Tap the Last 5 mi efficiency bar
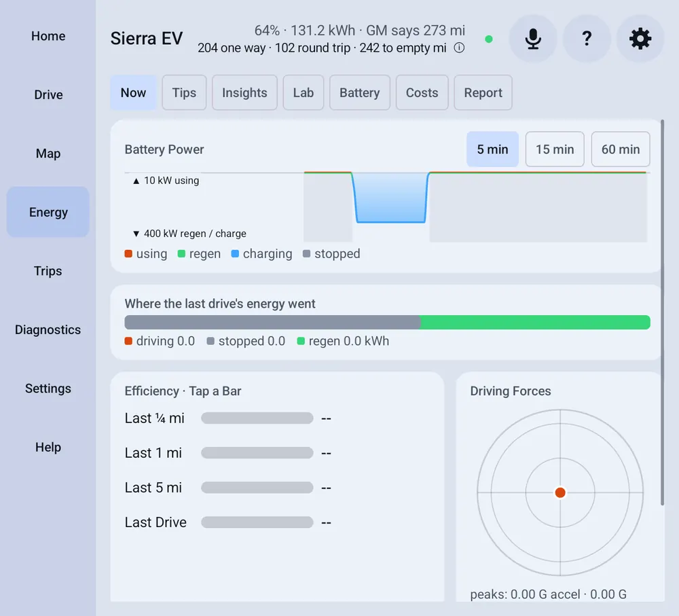 click(257, 488)
